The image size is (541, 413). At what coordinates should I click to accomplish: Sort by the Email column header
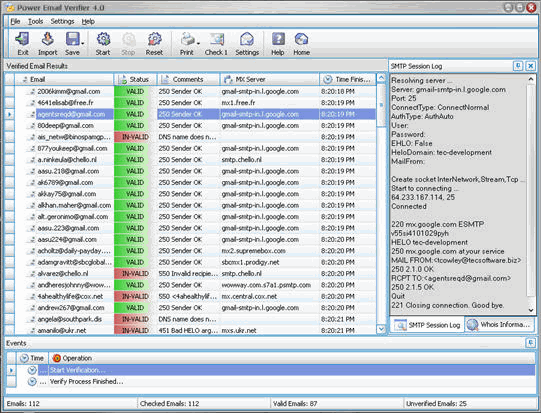pos(64,79)
